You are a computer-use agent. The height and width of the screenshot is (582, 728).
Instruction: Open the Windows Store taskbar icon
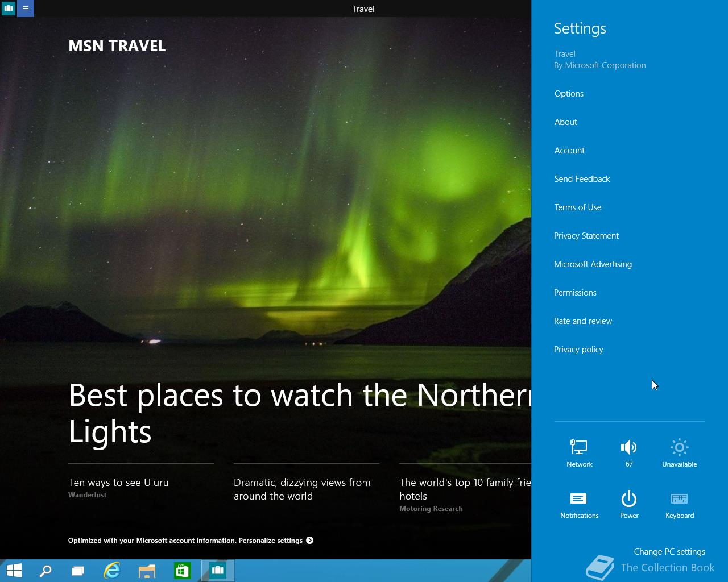coord(182,570)
